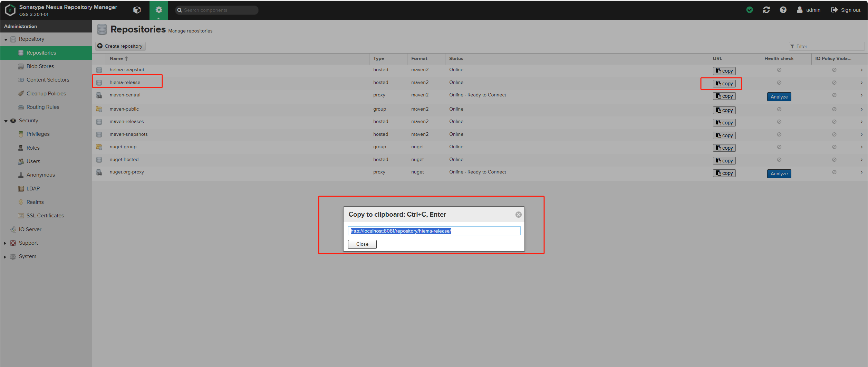
Task: Click the nuget.org-proxy repository icon
Action: click(x=99, y=172)
